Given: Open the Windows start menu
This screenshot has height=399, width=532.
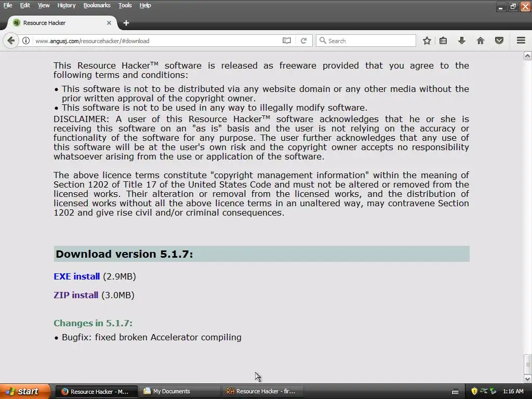Looking at the screenshot, I should click(x=25, y=391).
